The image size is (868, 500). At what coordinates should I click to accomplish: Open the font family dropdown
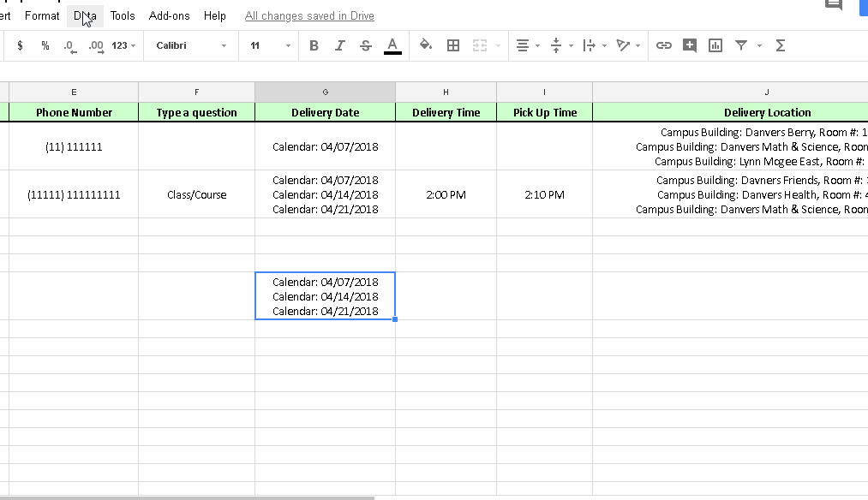click(x=190, y=45)
